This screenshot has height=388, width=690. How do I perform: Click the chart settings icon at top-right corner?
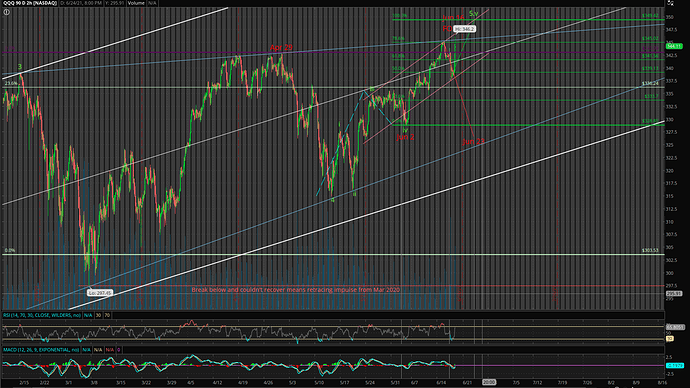(x=671, y=3)
